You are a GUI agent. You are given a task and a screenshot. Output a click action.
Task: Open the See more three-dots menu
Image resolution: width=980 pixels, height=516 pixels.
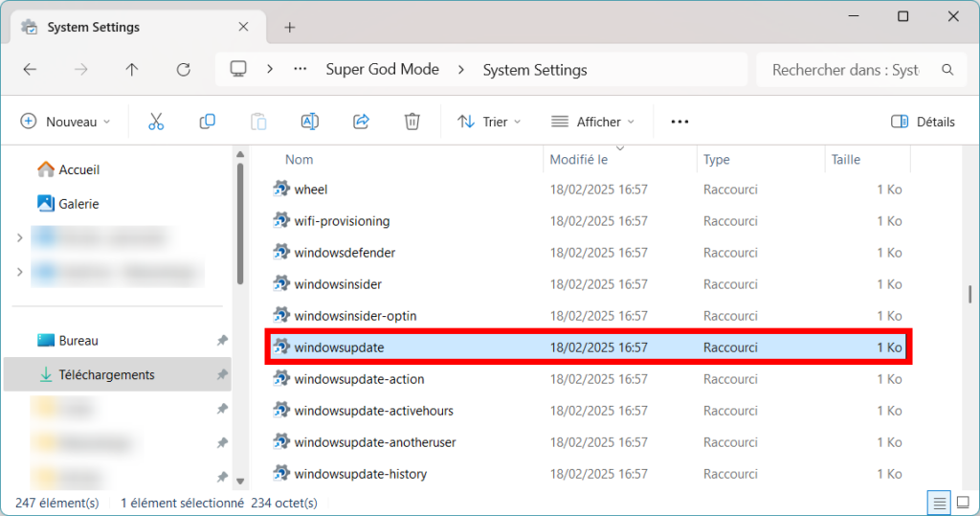[x=679, y=122]
